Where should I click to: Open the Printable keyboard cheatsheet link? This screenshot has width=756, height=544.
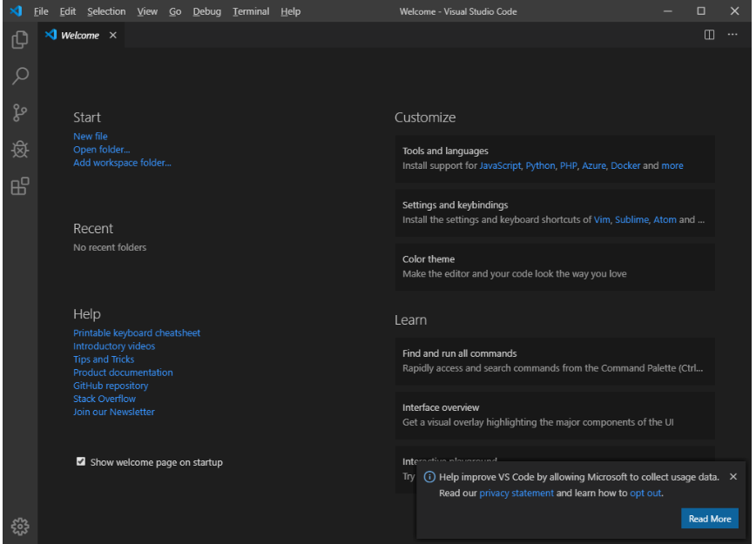coord(137,333)
